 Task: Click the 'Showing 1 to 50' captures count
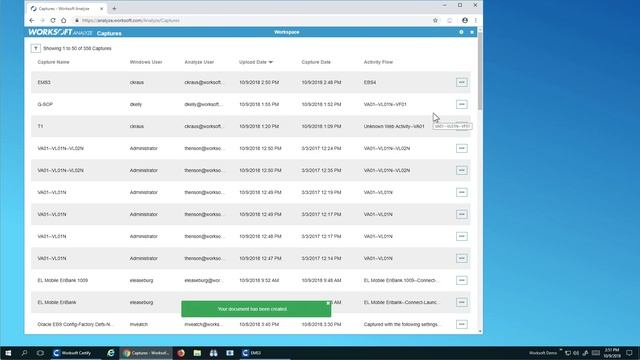click(77, 49)
